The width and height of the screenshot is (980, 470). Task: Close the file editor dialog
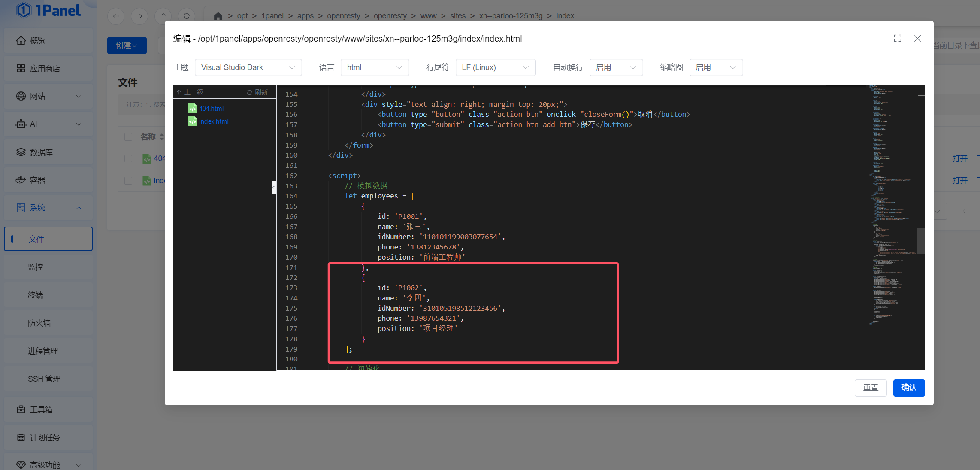pyautogui.click(x=917, y=38)
